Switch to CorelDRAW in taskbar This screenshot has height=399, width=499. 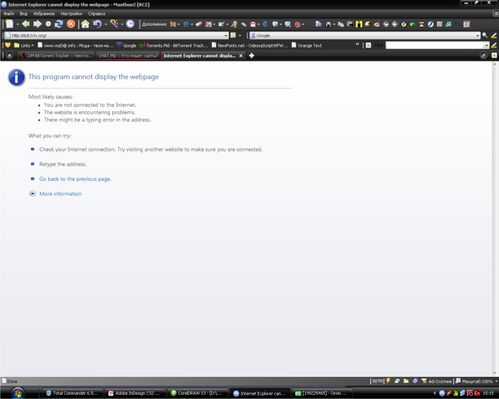point(197,393)
